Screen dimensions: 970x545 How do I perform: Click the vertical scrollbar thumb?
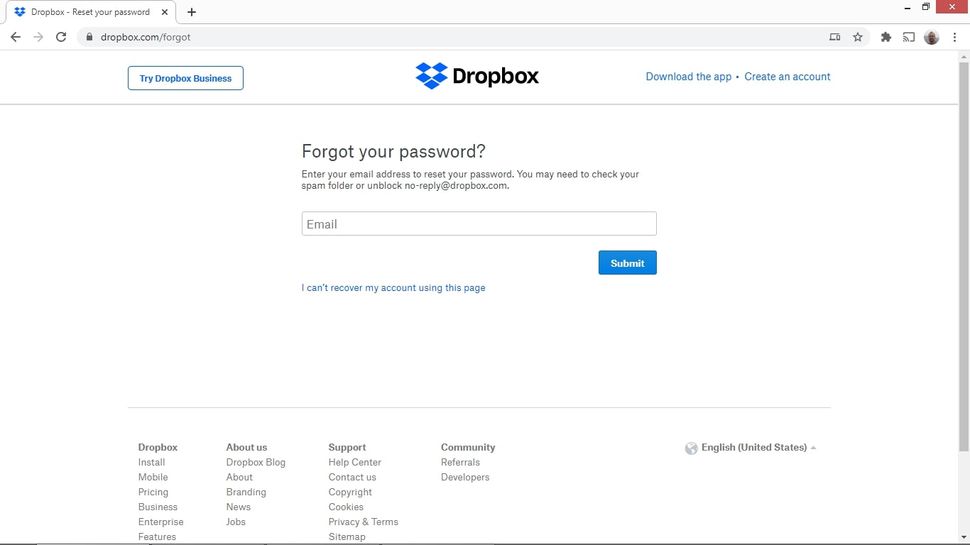964,257
